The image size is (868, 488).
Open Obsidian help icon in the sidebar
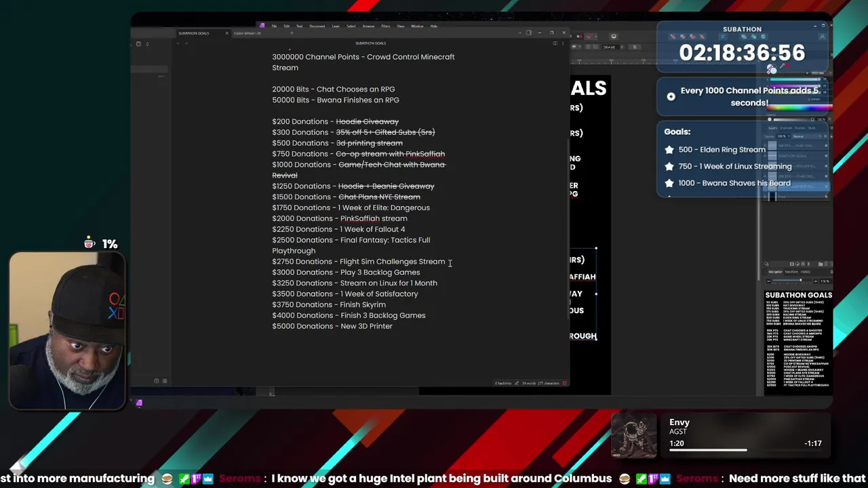point(157,381)
